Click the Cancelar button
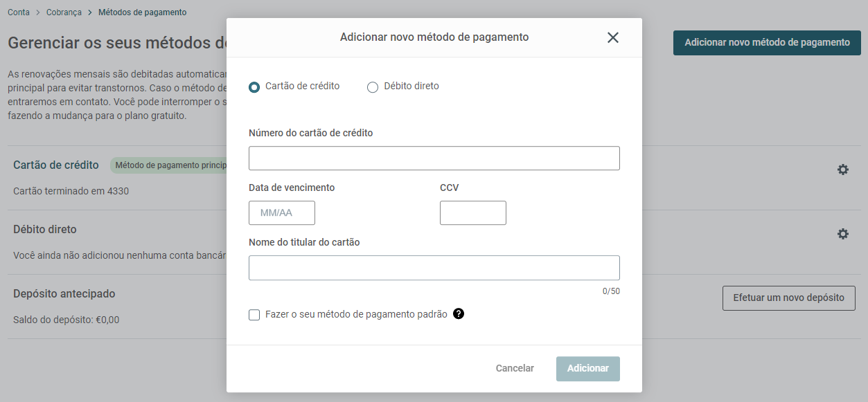 pyautogui.click(x=515, y=369)
